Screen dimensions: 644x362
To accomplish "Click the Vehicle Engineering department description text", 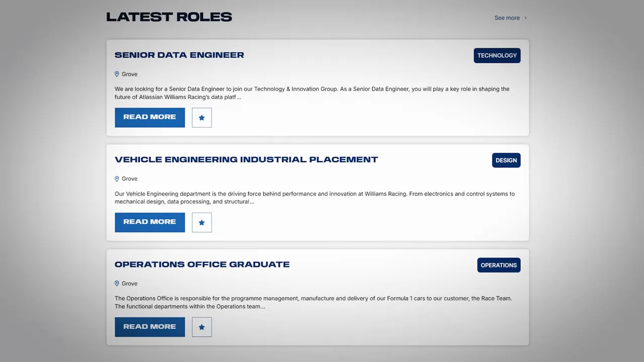I will 314,198.
